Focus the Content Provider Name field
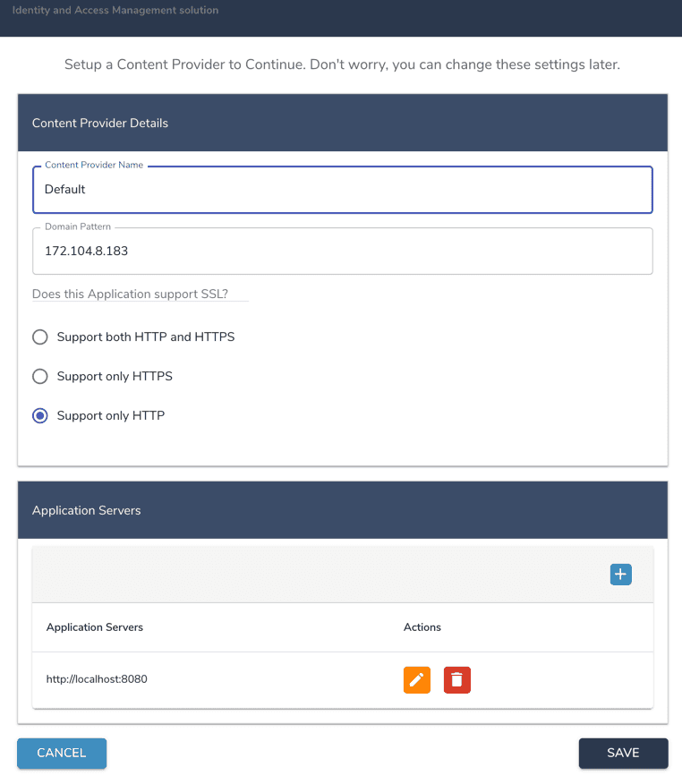 pyautogui.click(x=342, y=190)
